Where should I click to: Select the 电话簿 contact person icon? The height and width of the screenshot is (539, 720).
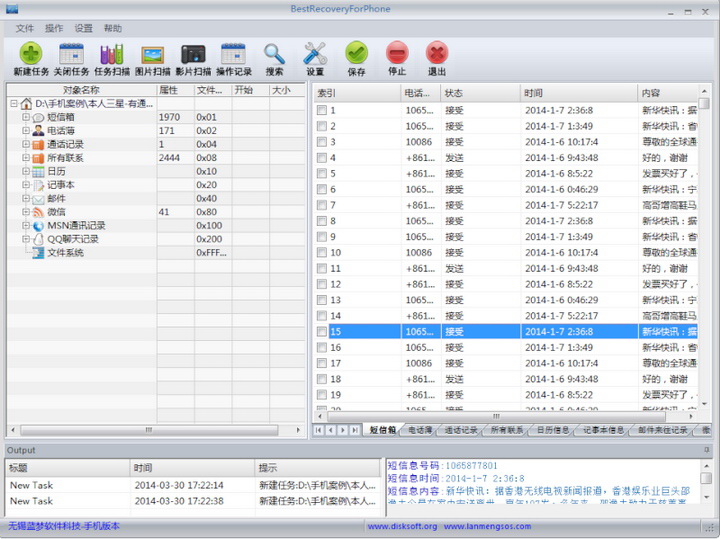pyautogui.click(x=38, y=131)
